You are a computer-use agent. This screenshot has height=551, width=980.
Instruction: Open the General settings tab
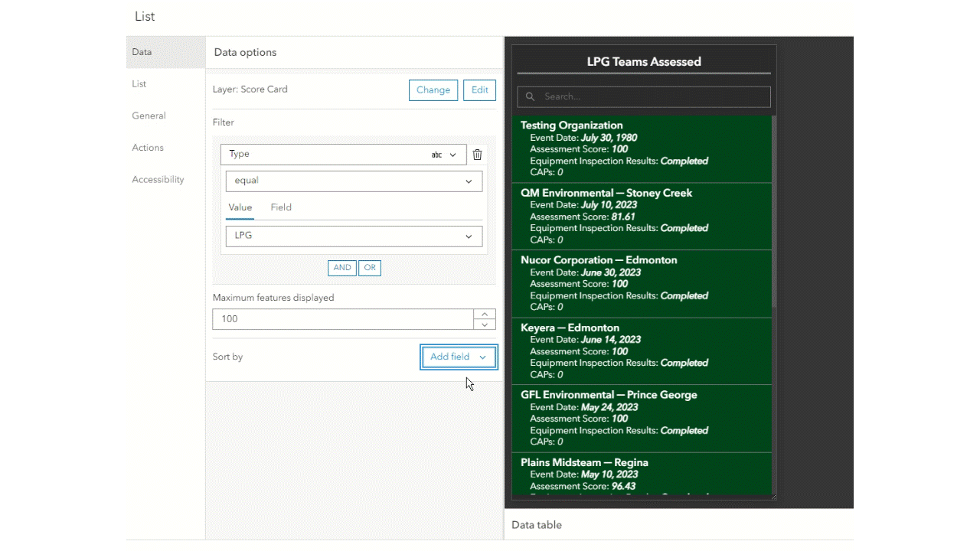[149, 116]
